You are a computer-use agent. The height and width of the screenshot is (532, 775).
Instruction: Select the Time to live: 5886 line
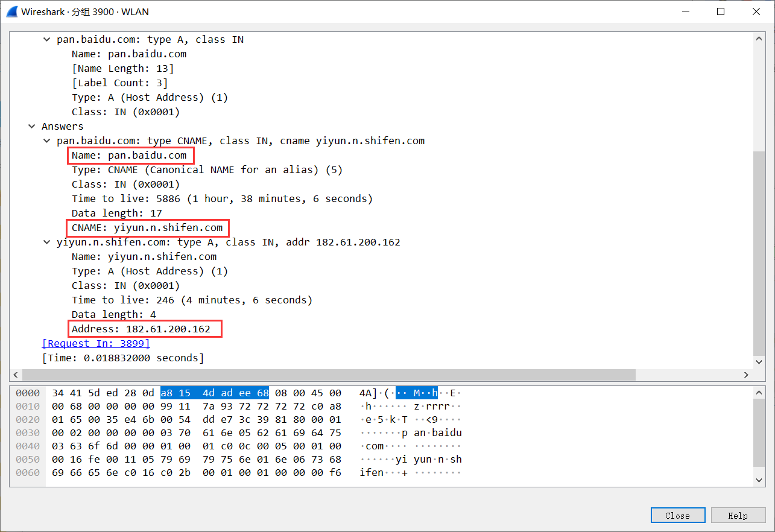tap(222, 198)
